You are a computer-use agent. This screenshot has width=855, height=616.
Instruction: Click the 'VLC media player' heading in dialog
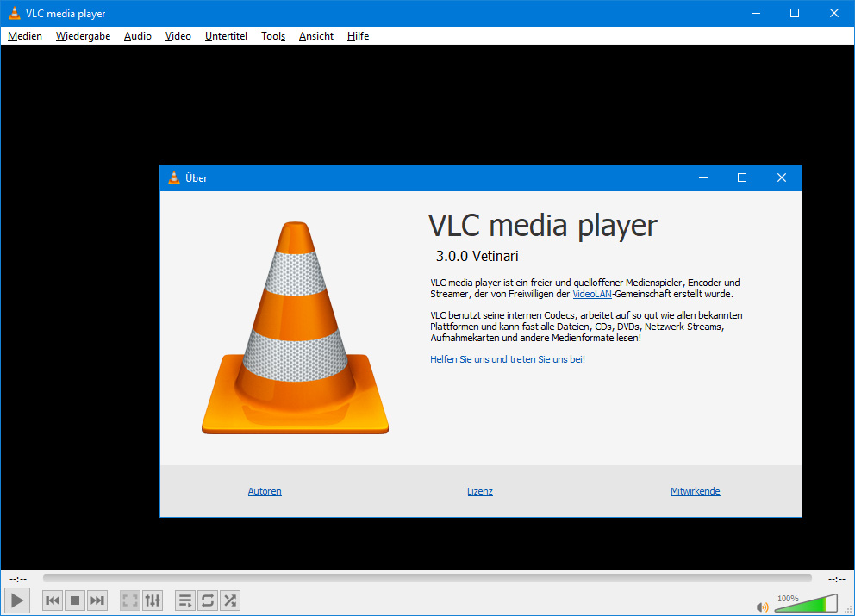click(542, 226)
